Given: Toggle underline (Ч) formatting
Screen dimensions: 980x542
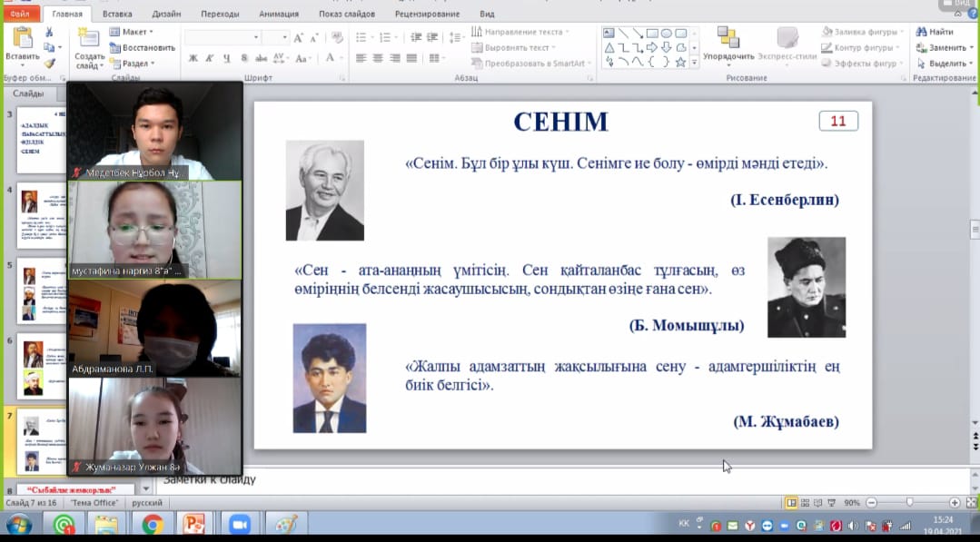Looking at the screenshot, I should [x=226, y=58].
